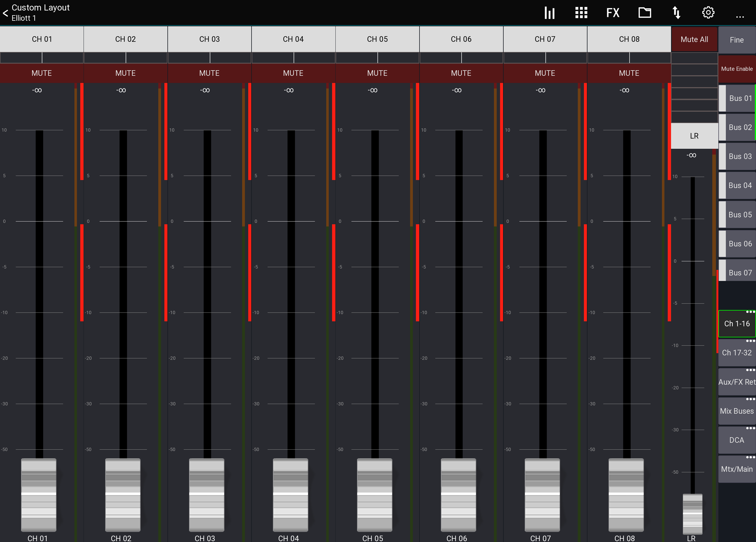Open the FX rack

pyautogui.click(x=613, y=13)
